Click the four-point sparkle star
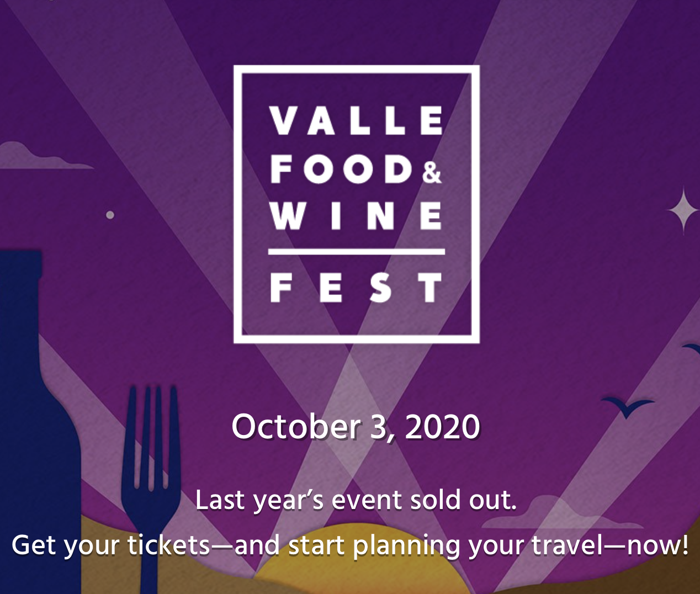The height and width of the screenshot is (594, 700). click(x=683, y=210)
